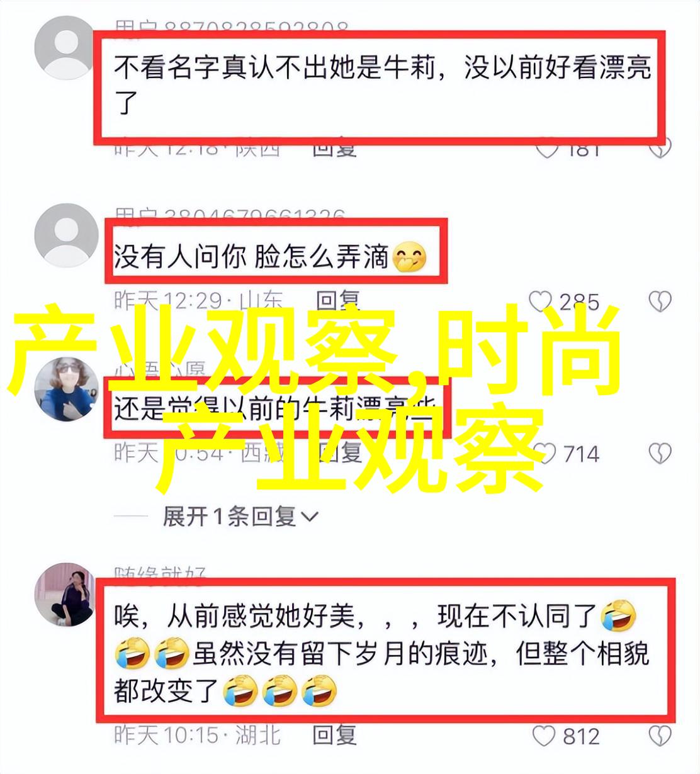Dislike the Hubei comment posted at 10:15
The image size is (700, 774).
660,736
